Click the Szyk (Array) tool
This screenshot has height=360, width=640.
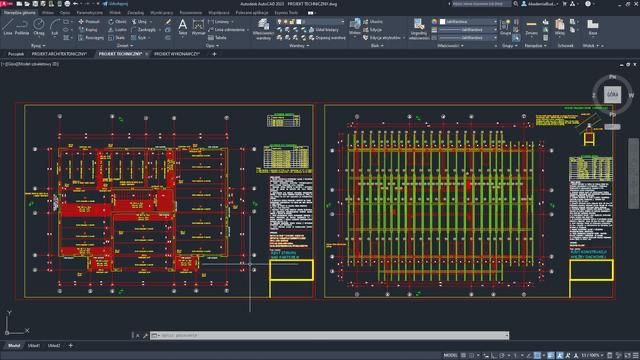(139, 38)
